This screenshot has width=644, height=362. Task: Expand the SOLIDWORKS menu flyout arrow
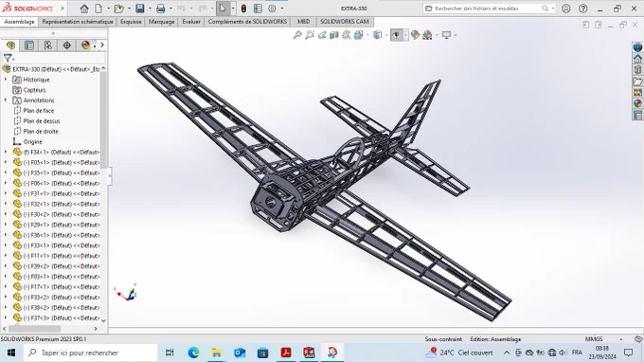click(x=63, y=9)
